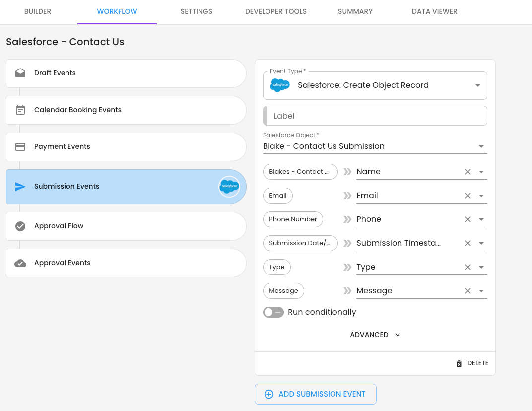This screenshot has width=532, height=411.
Task: Open the Email field dropdown arrow
Action: (x=481, y=196)
